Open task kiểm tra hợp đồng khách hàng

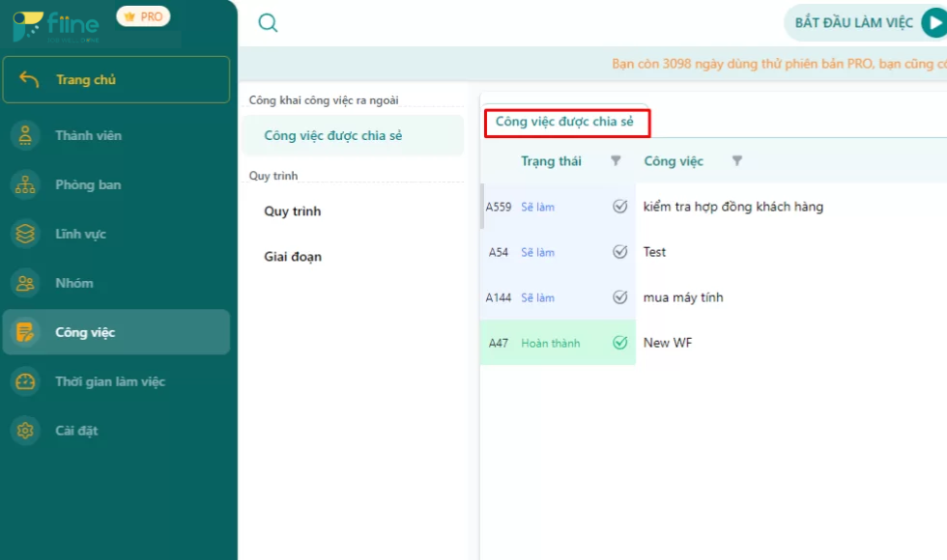733,207
